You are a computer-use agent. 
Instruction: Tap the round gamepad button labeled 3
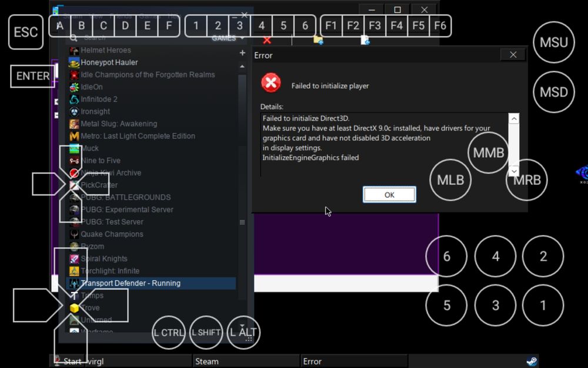click(x=495, y=305)
